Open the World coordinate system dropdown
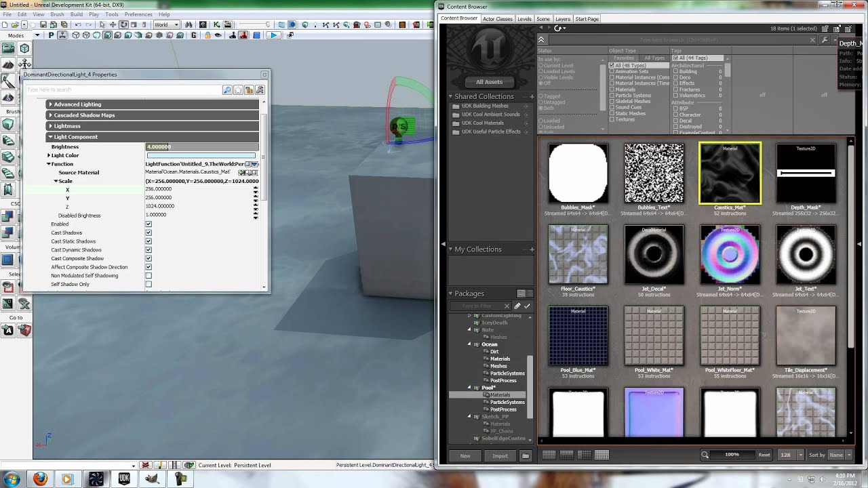The image size is (868, 488). (166, 25)
